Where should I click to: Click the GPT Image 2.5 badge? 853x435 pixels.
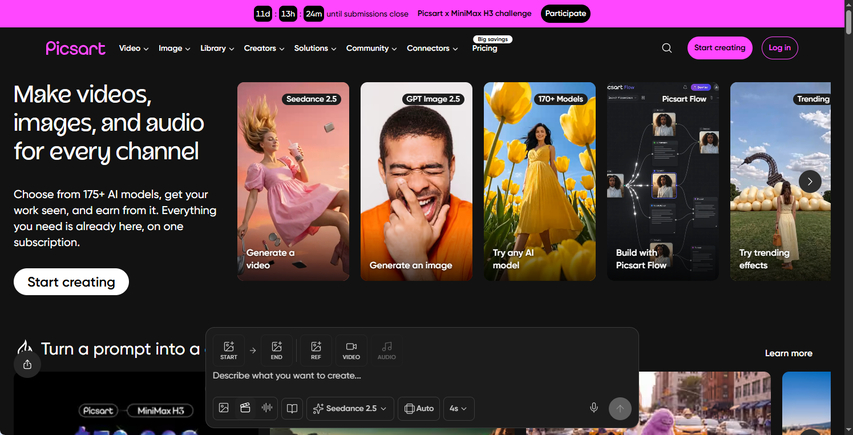[433, 99]
